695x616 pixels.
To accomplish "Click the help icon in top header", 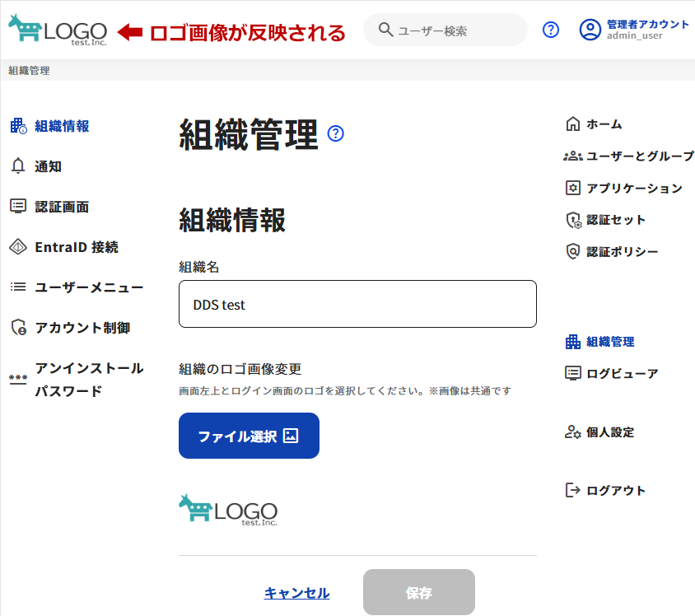I will coord(551,30).
